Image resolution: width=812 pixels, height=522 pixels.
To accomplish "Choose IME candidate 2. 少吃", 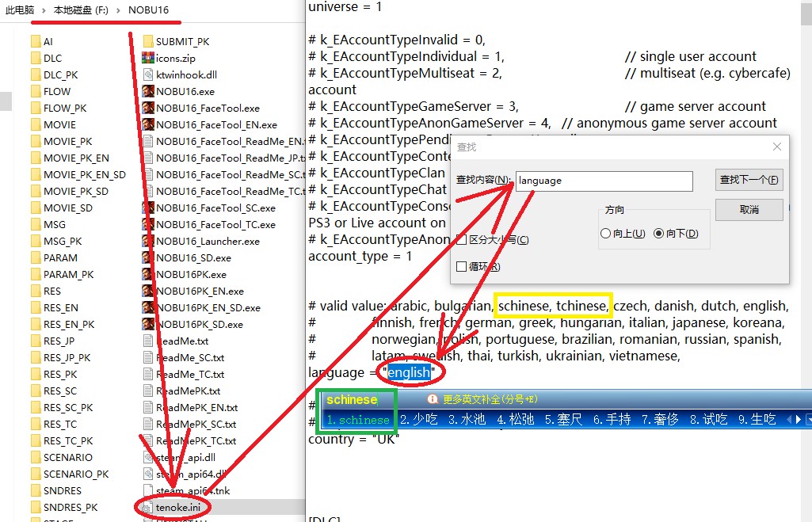I will 418,420.
